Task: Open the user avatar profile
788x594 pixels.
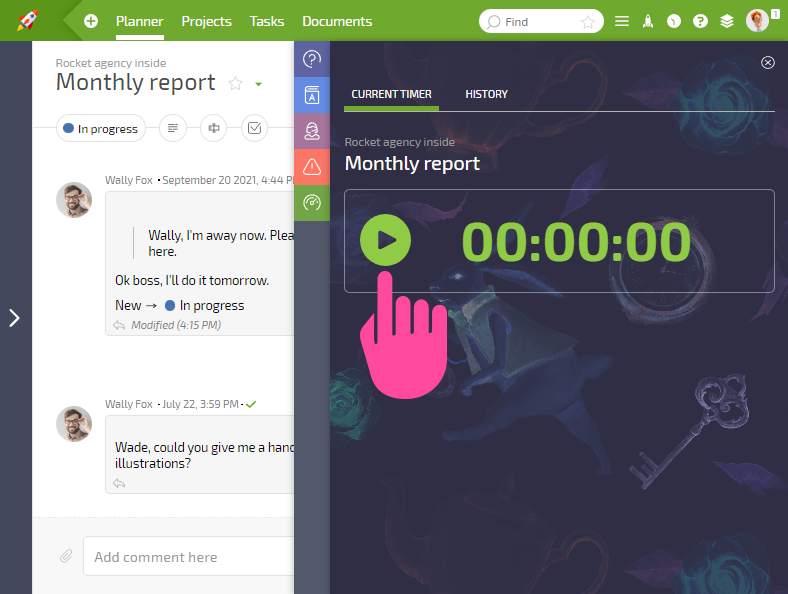Action: 757,21
